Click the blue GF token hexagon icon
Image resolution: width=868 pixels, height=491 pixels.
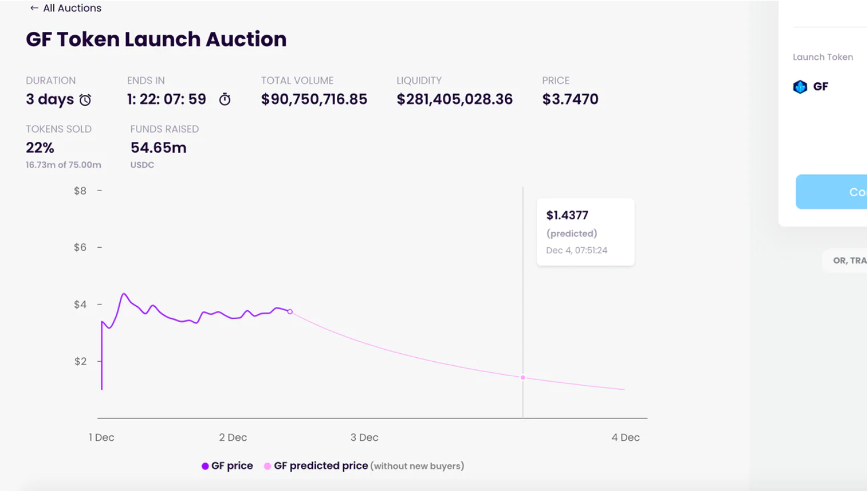point(800,87)
